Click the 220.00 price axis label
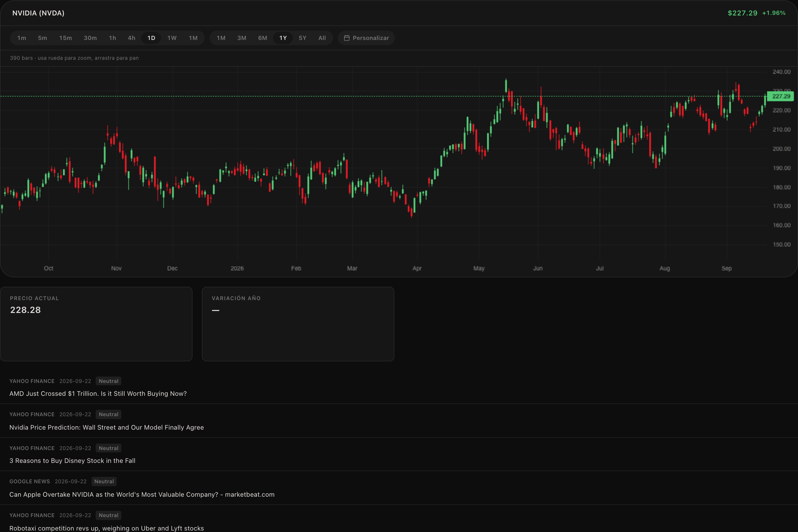Viewport: 798px width, 532px height. [x=781, y=110]
